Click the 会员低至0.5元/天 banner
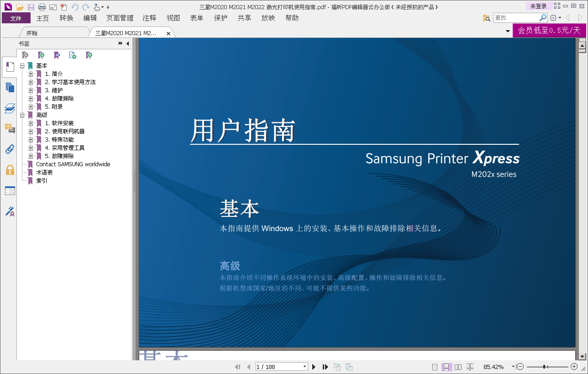The width and height of the screenshot is (588, 374). 549,31
